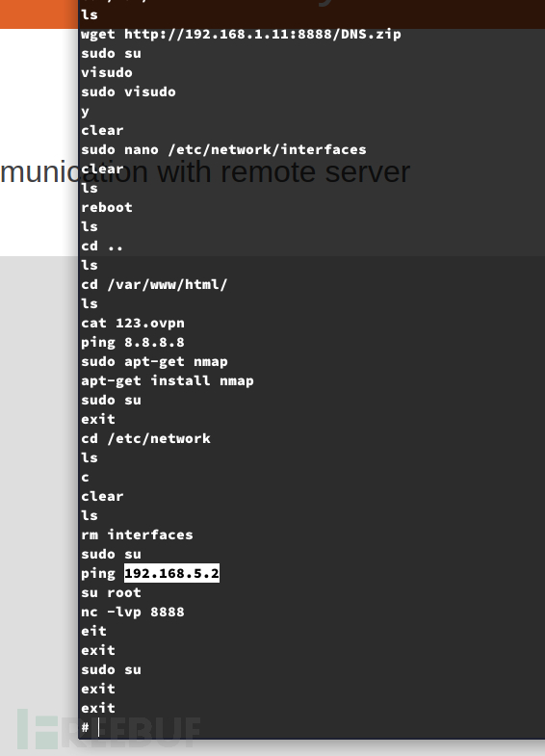Click the 'cat 123.ovpn' line

point(133,323)
